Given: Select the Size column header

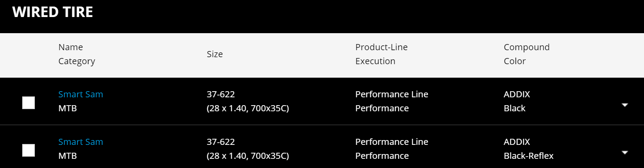Looking at the screenshot, I should (215, 54).
